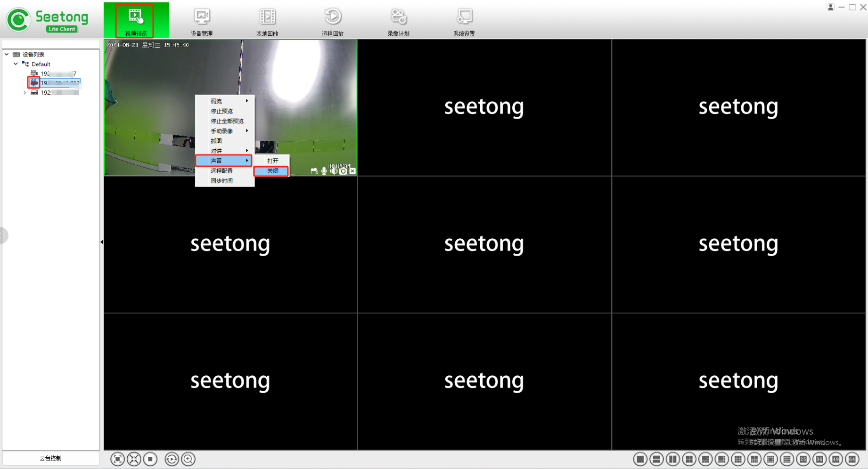Switch to 36-window layout
The height and width of the screenshot is (469, 868).
click(x=819, y=459)
